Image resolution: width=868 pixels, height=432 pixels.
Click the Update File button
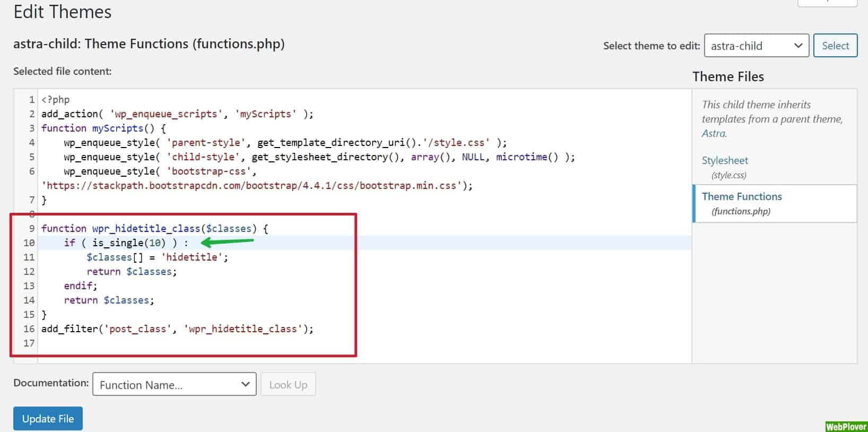coord(48,419)
